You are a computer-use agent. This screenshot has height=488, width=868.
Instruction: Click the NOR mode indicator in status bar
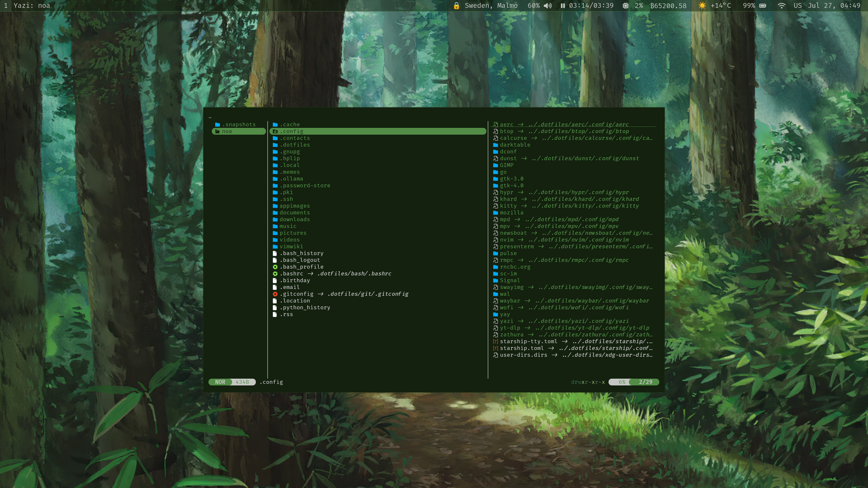[x=220, y=382]
